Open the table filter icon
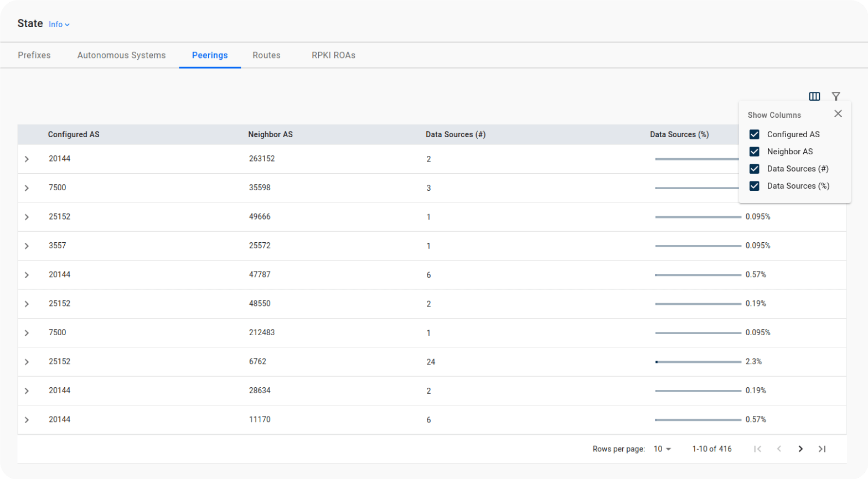Screen dimensions: 868x479 836,96
